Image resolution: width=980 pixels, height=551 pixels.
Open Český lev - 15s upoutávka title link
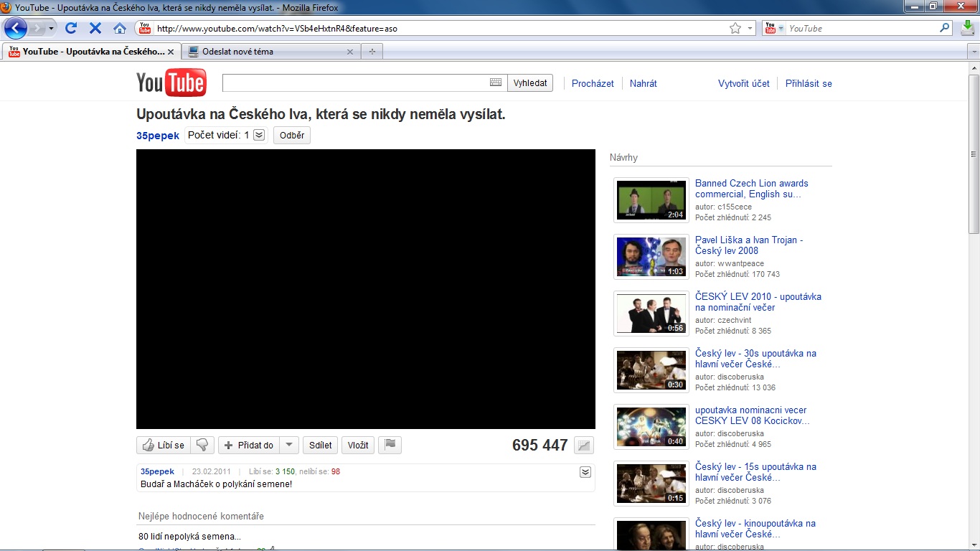click(755, 472)
